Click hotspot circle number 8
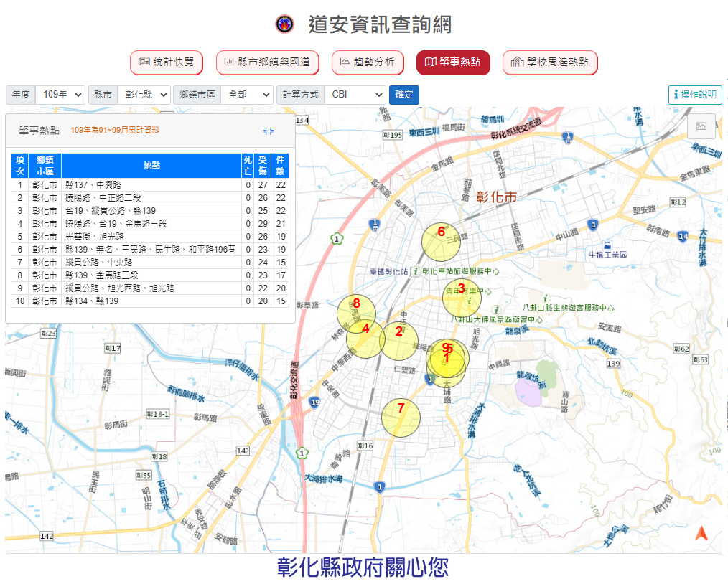The height and width of the screenshot is (584, 728). (x=356, y=313)
